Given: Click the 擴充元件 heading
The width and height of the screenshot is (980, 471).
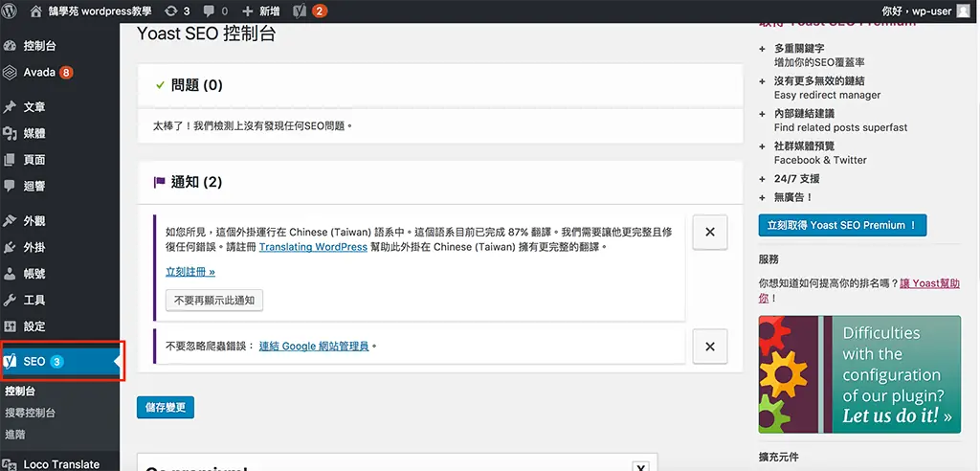Looking at the screenshot, I should coord(779,457).
